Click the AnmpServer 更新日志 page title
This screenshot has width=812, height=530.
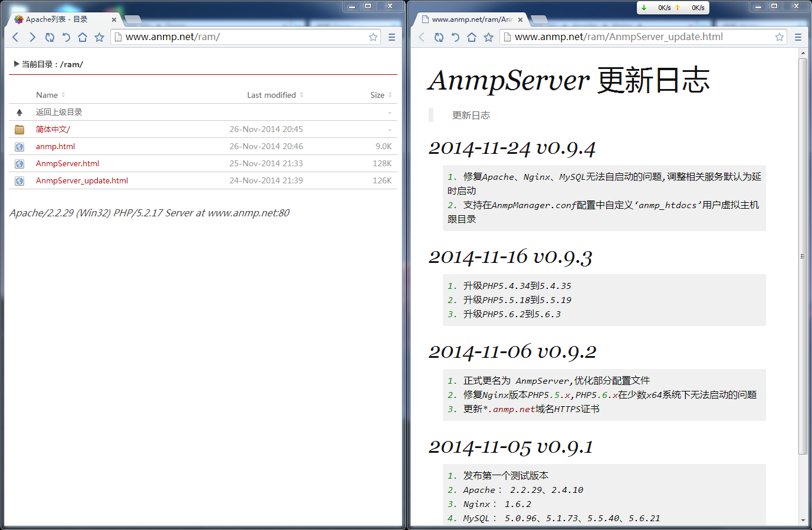pos(569,80)
